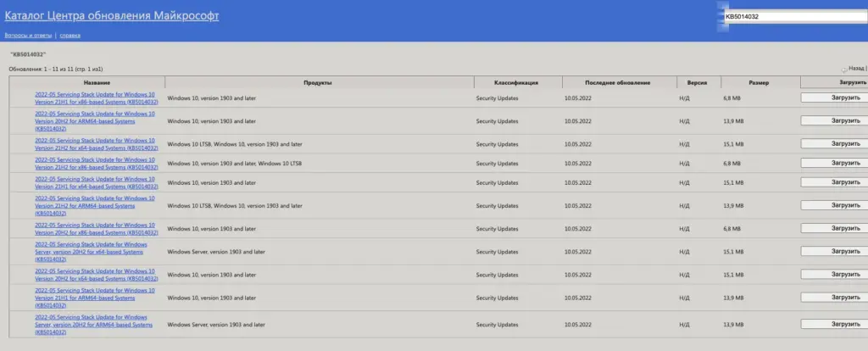The height and width of the screenshot is (351, 868).
Task: Select Security Updates cell in Windows 10 21H1 x64 row
Action: click(497, 182)
